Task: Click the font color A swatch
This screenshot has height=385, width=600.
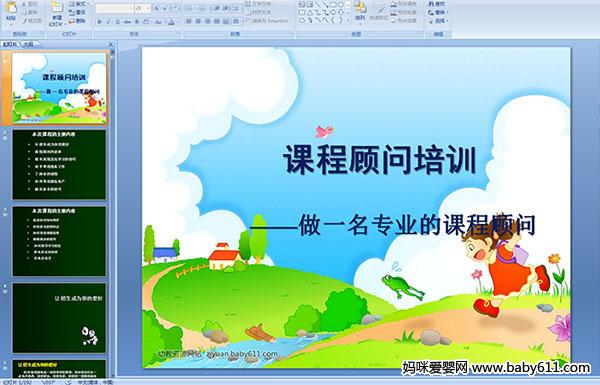Action: pos(171,22)
